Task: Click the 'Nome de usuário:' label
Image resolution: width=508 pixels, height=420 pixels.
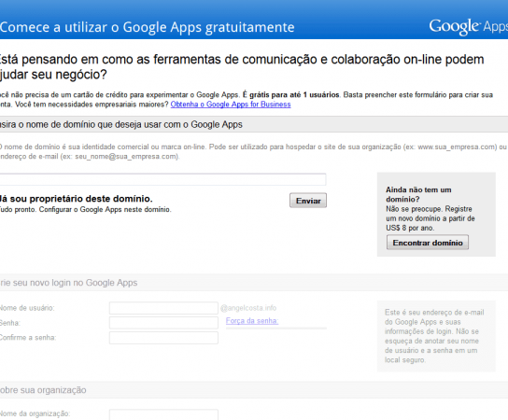Action: tap(27, 308)
